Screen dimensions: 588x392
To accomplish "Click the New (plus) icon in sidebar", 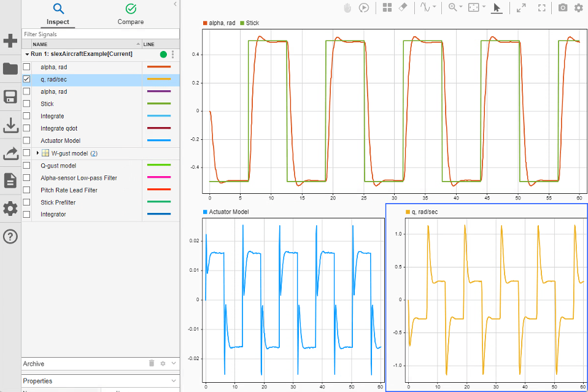I will [x=10, y=40].
